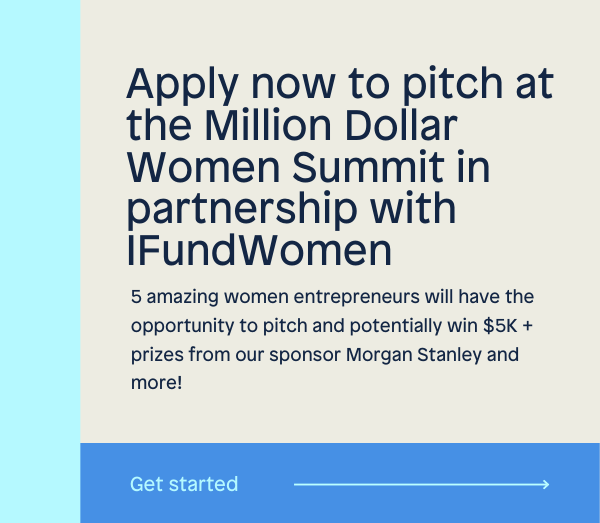Click the arrowhead right of Get started
The image size is (600, 523).
546,484
